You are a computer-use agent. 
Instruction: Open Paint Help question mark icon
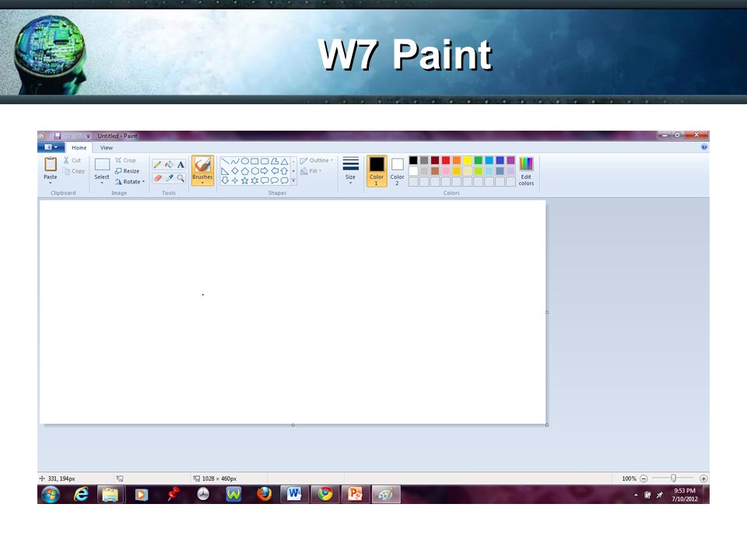(x=704, y=147)
